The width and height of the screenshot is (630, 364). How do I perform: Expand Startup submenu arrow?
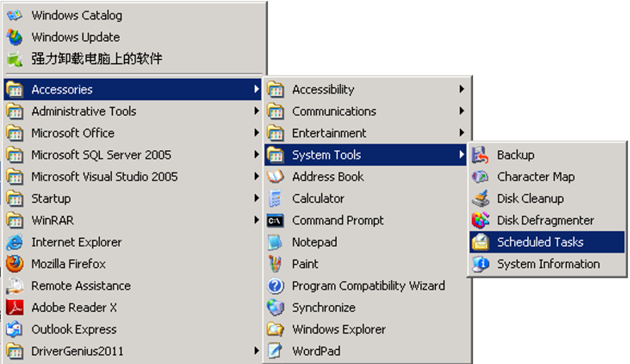(x=256, y=198)
